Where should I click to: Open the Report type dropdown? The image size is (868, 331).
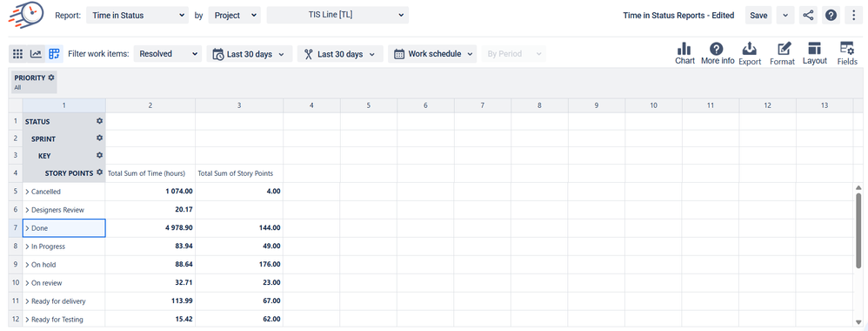pos(137,16)
